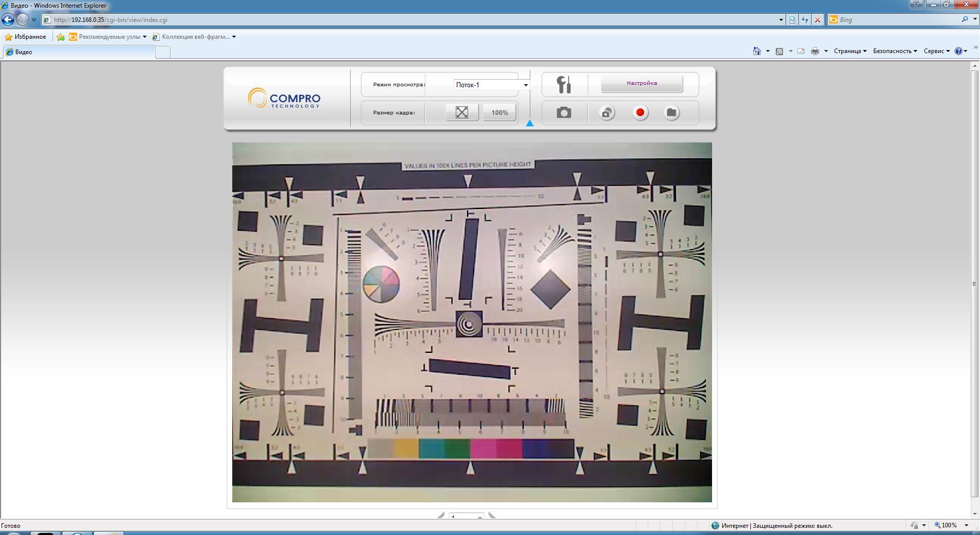Image resolution: width=980 pixels, height=535 pixels.
Task: Click the Настройка button
Action: 642,84
